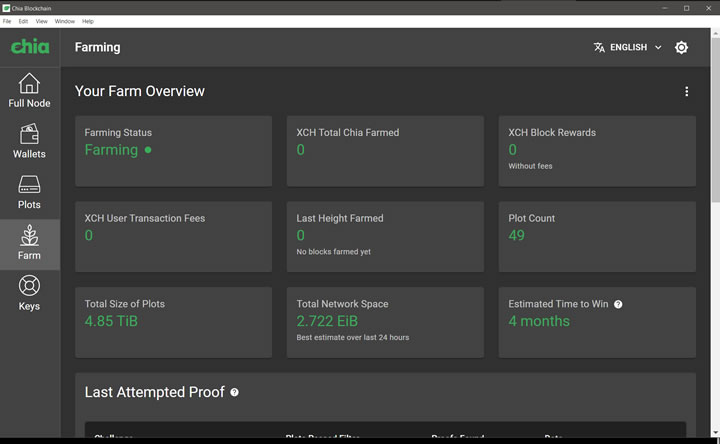Click the Total Network Space card
720x444 pixels.
(x=385, y=321)
